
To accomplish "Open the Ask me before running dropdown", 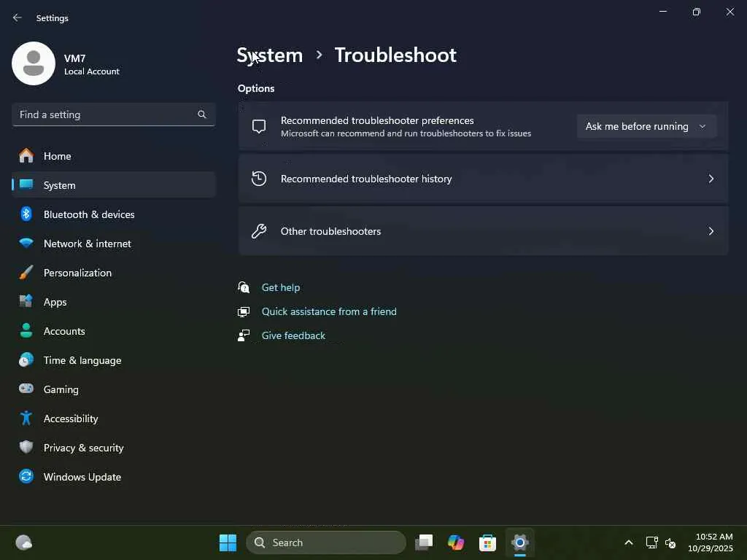I will (646, 126).
